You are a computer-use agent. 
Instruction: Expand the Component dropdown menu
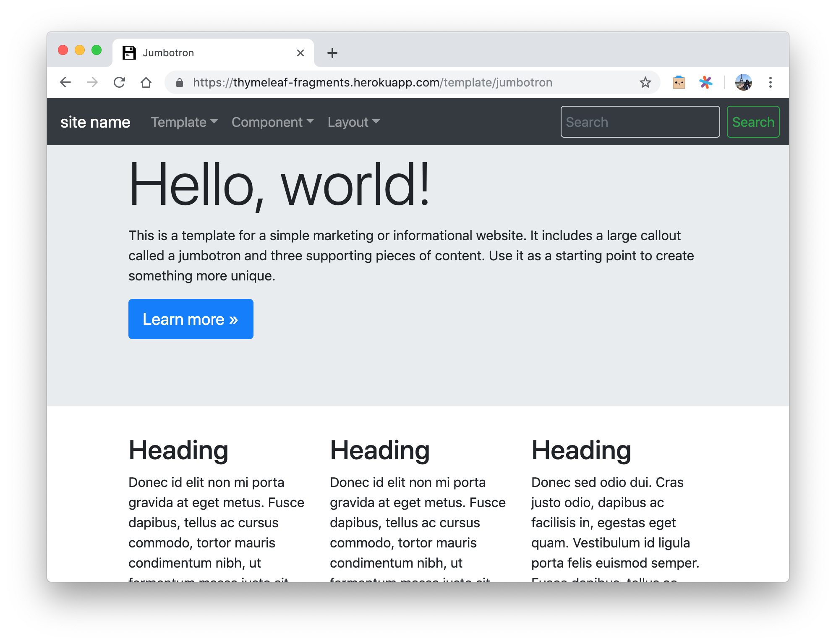[x=272, y=122]
